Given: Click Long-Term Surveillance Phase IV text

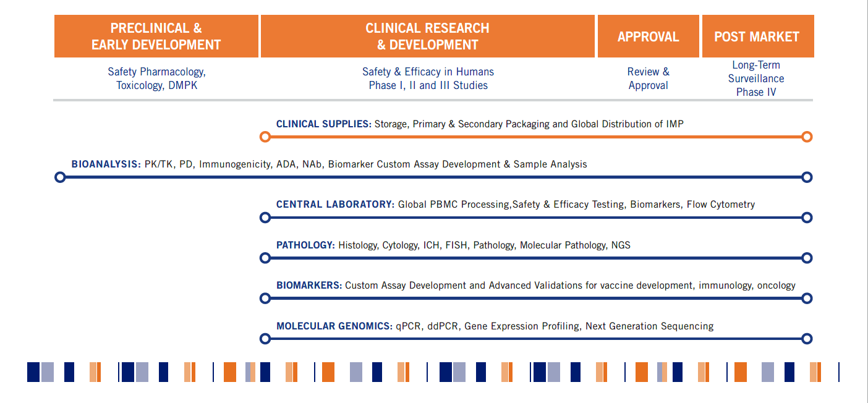Looking at the screenshot, I should pyautogui.click(x=756, y=78).
